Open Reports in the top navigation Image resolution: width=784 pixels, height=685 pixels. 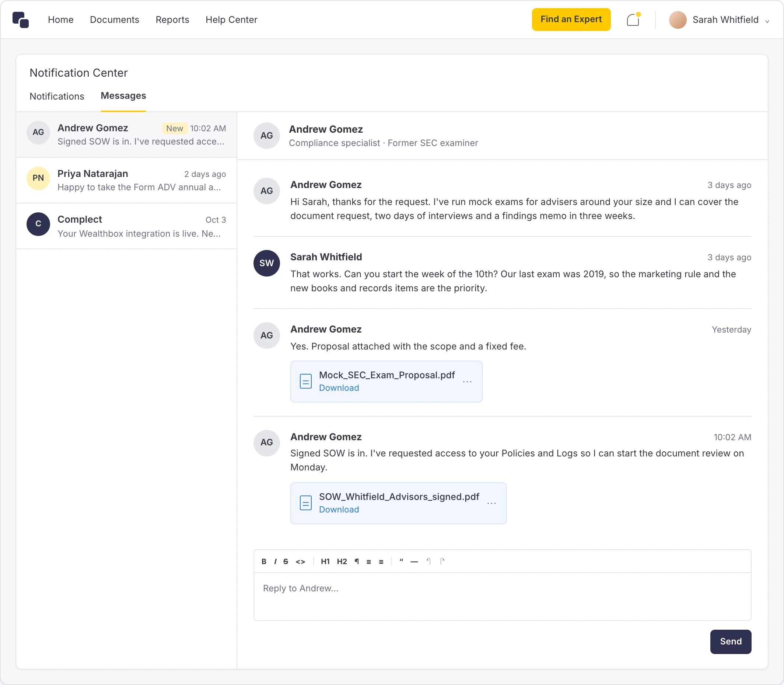click(172, 20)
